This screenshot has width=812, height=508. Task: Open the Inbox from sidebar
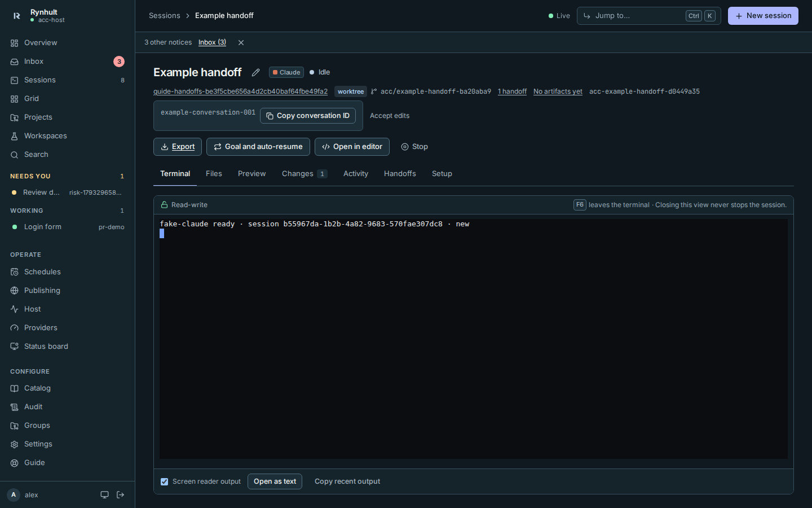pyautogui.click(x=67, y=62)
